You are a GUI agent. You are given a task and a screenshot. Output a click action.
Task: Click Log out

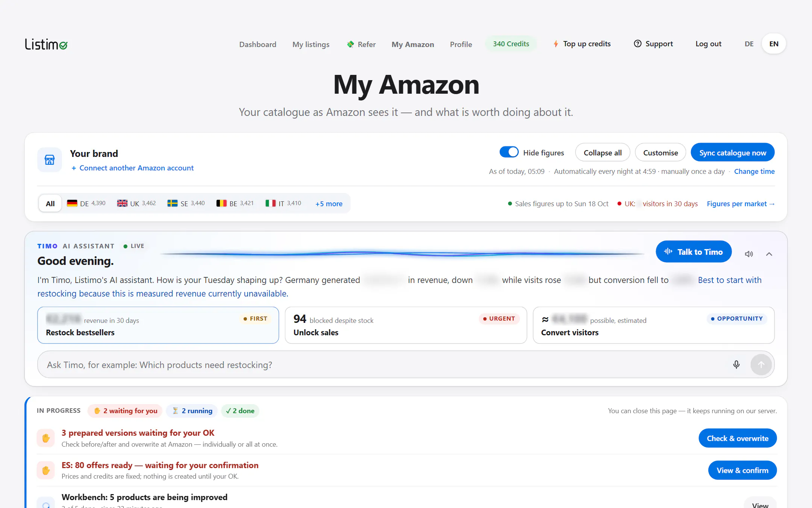coord(708,44)
